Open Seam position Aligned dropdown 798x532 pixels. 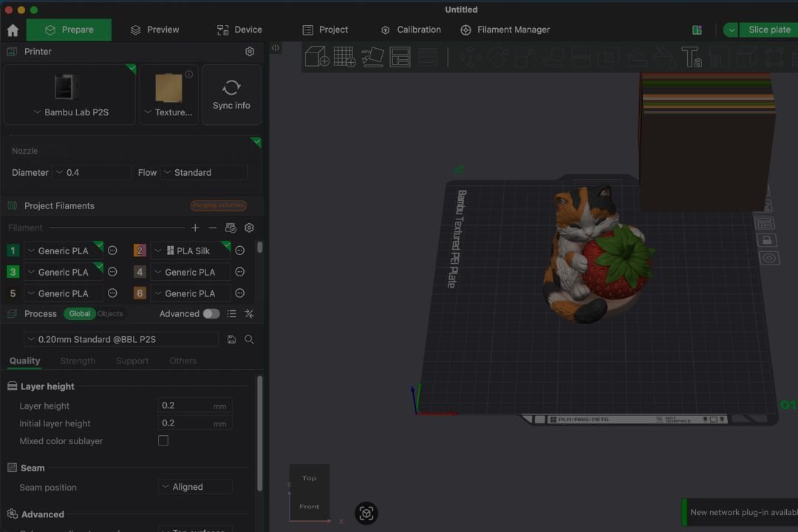click(x=195, y=487)
